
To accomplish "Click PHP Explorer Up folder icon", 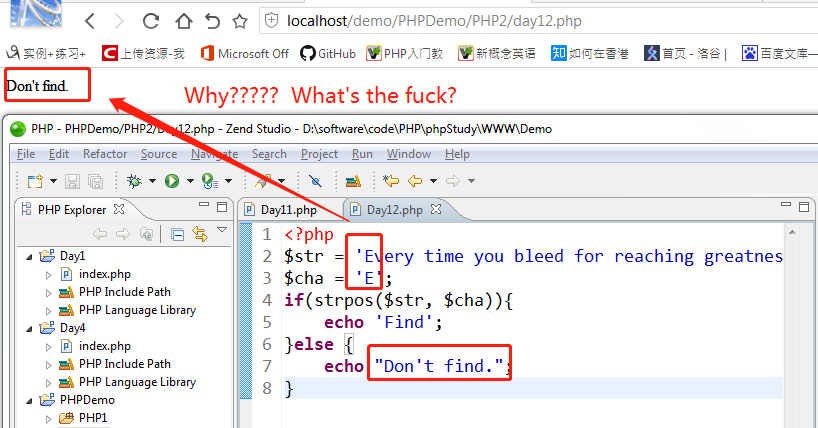I will [147, 234].
